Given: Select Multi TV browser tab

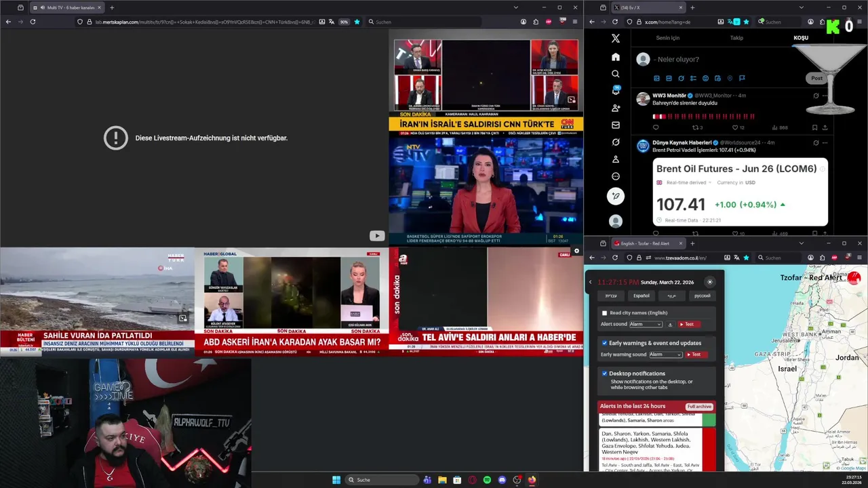Looking at the screenshot, I should [66, 7].
